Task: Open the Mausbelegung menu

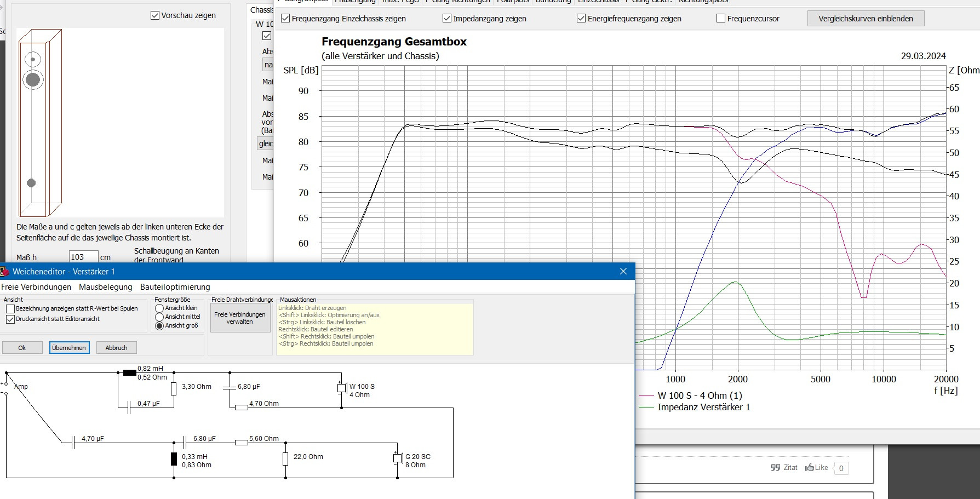Action: (x=105, y=287)
